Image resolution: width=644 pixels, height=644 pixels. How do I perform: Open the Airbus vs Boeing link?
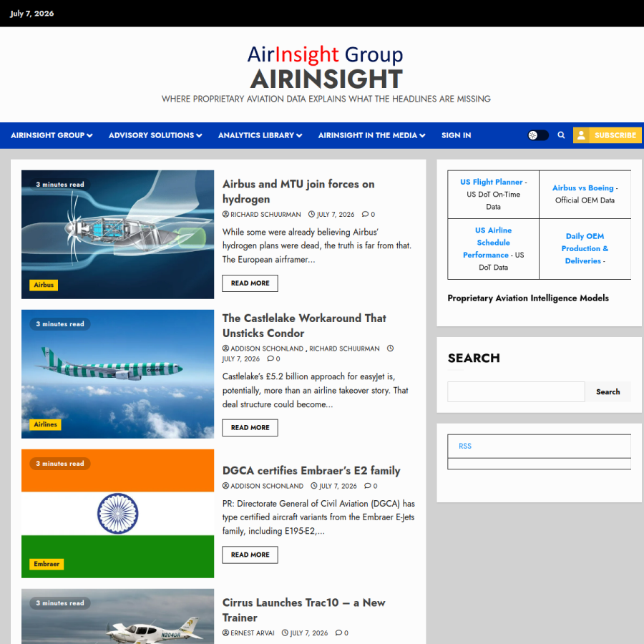[582, 187]
